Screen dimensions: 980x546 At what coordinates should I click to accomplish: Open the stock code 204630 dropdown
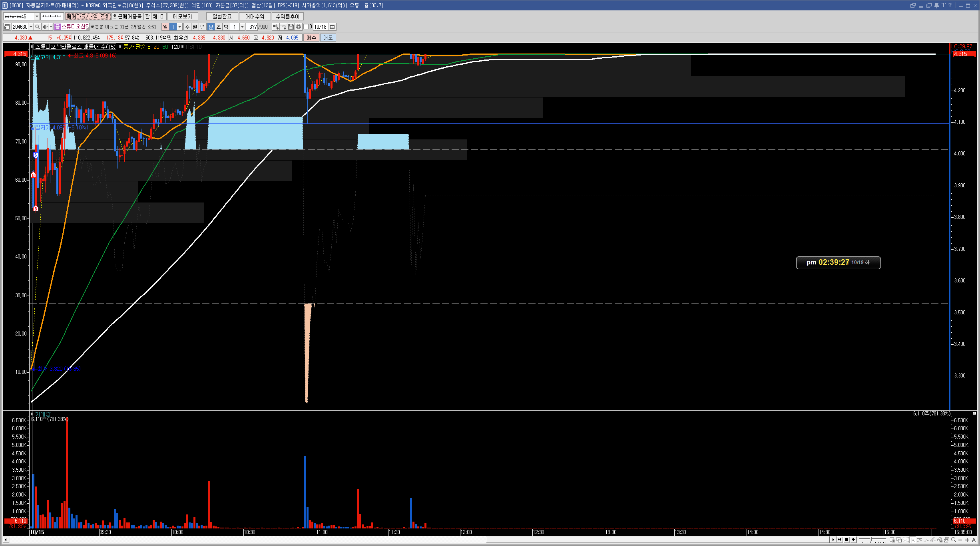pyautogui.click(x=31, y=27)
